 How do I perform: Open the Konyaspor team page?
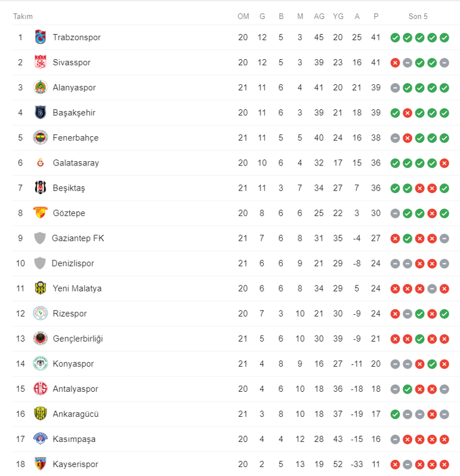point(73,364)
